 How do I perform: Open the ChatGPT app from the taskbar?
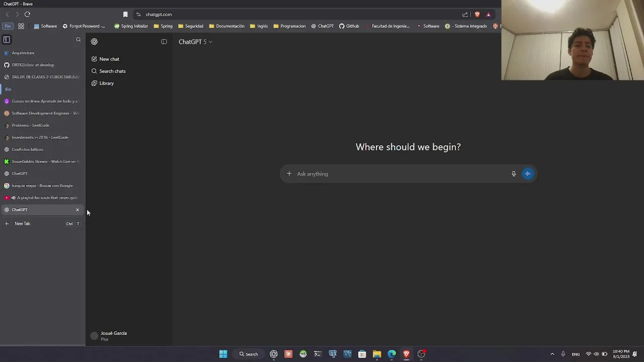[274, 354]
